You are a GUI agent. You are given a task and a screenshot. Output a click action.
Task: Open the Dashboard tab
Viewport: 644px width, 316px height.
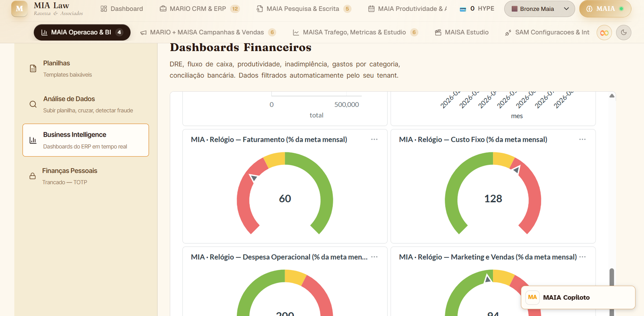click(x=122, y=9)
